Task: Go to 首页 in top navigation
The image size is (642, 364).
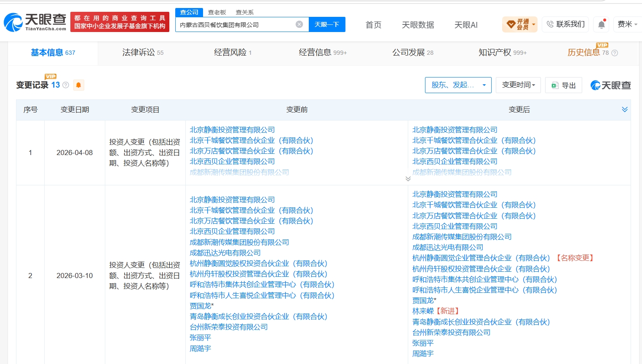Action: tap(373, 25)
